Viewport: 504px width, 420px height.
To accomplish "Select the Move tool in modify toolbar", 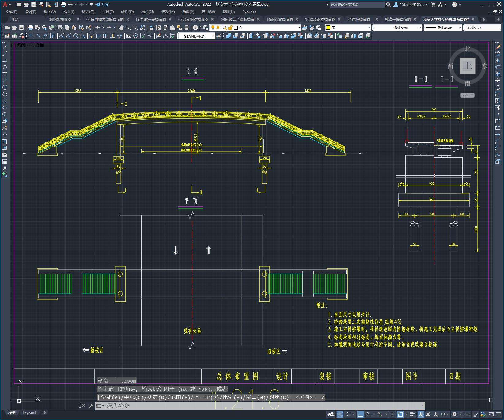I will pyautogui.click(x=498, y=81).
